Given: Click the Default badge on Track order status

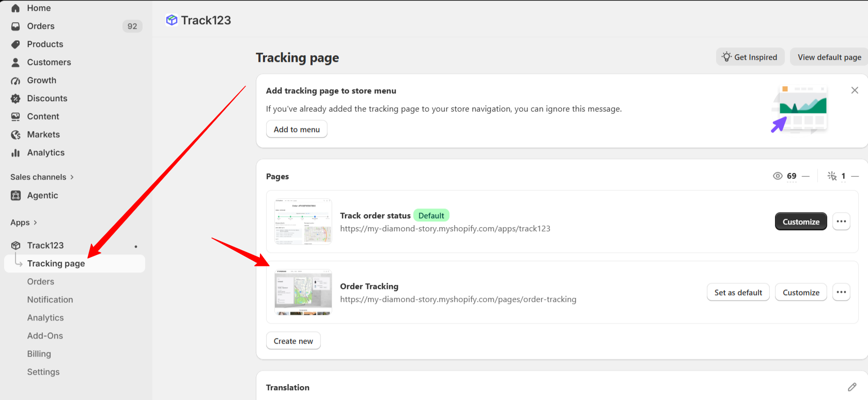Looking at the screenshot, I should coord(431,215).
